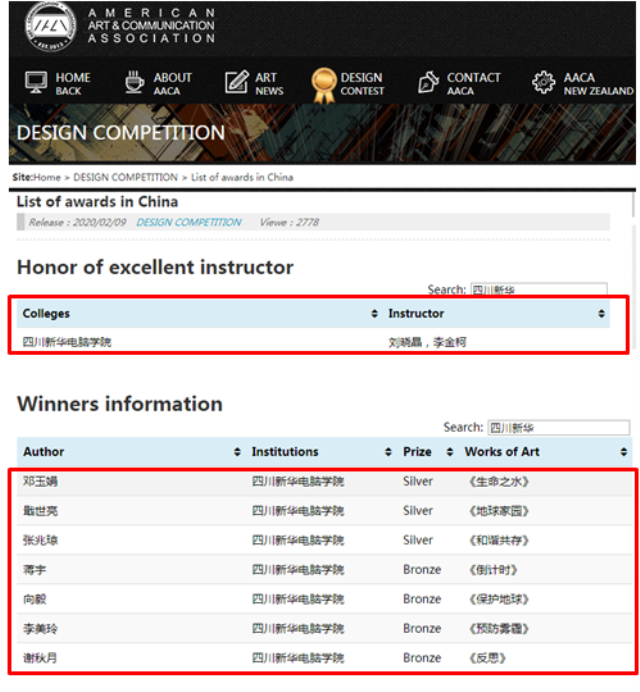Click the monitor icon beside Home

pos(36,83)
